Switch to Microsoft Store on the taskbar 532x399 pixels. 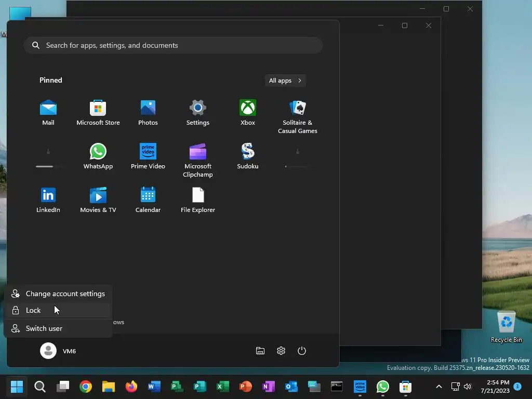pyautogui.click(x=405, y=387)
